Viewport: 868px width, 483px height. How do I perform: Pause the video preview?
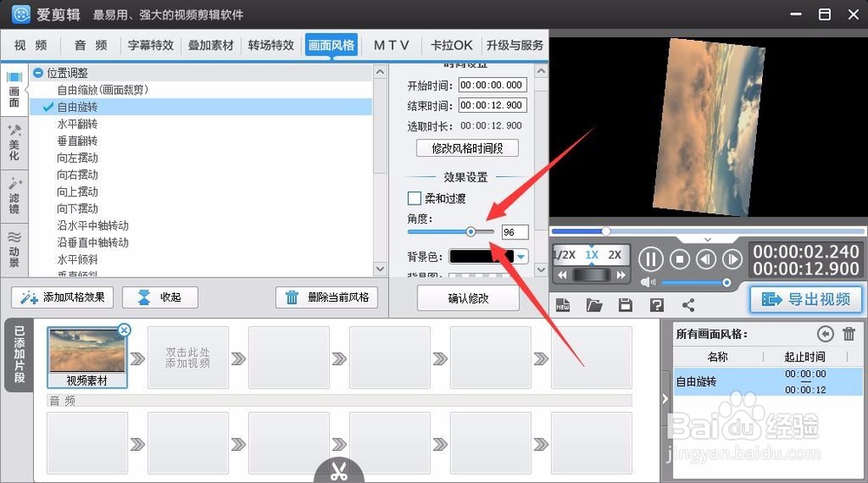(x=650, y=259)
